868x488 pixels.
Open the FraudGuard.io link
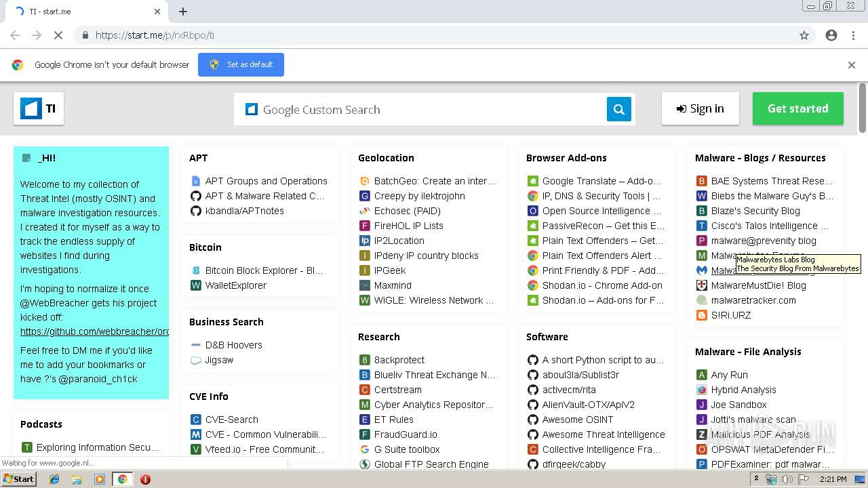(x=406, y=434)
